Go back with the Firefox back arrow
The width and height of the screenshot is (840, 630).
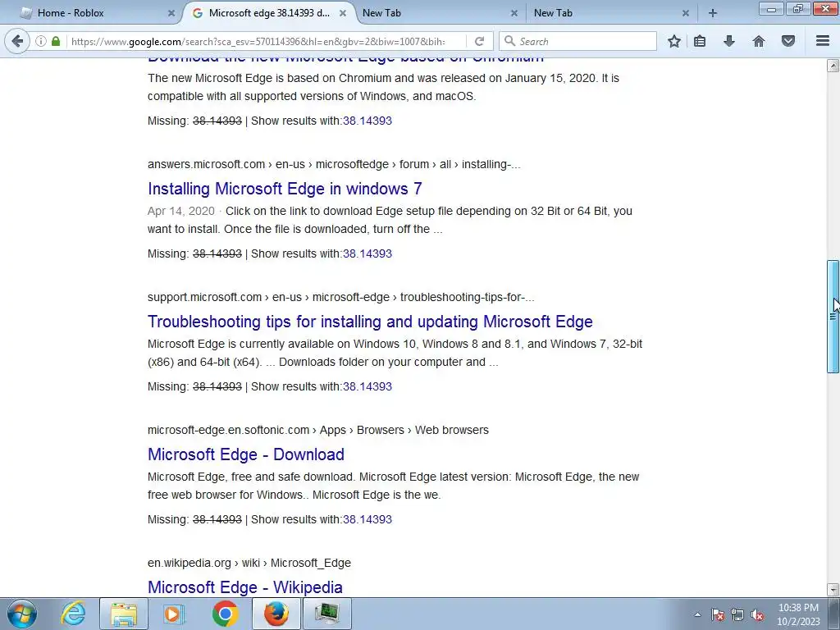click(x=17, y=41)
